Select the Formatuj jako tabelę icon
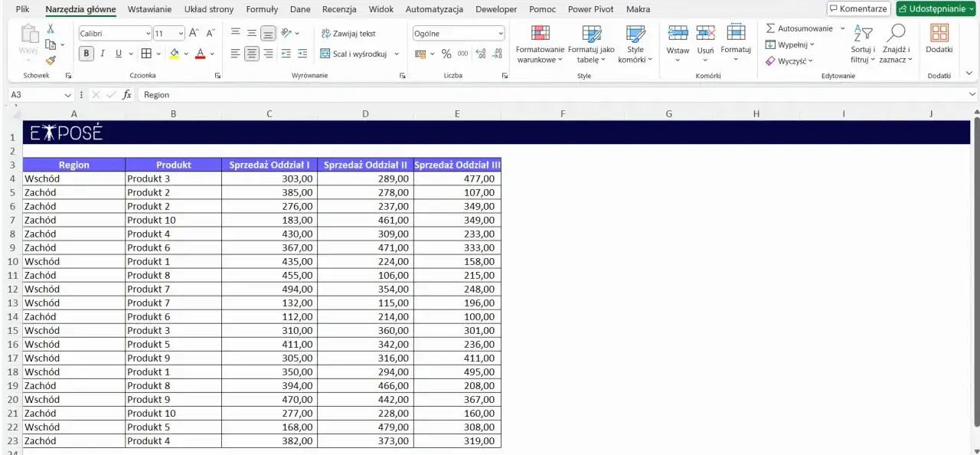The image size is (980, 455). click(x=591, y=34)
